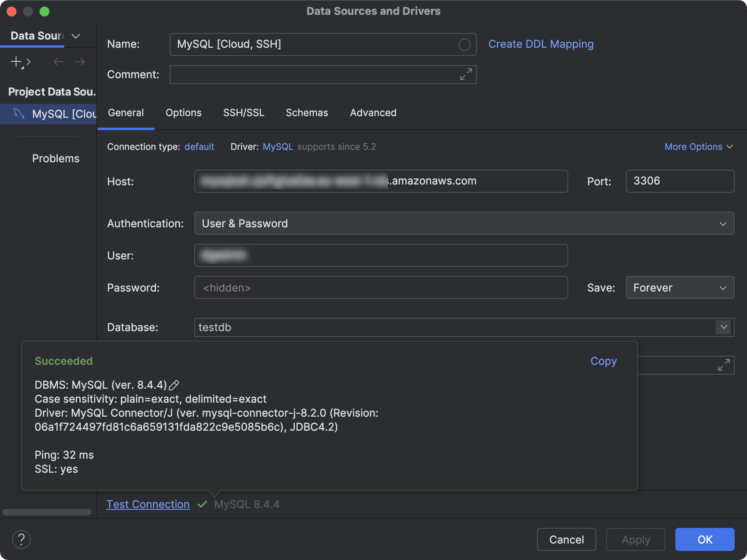The image size is (747, 560).
Task: Switch to the SSH/SSL tab
Action: tap(244, 112)
